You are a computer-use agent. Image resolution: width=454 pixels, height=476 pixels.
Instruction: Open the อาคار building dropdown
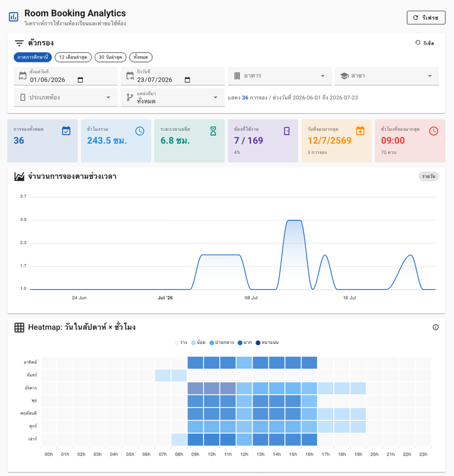coord(280,76)
